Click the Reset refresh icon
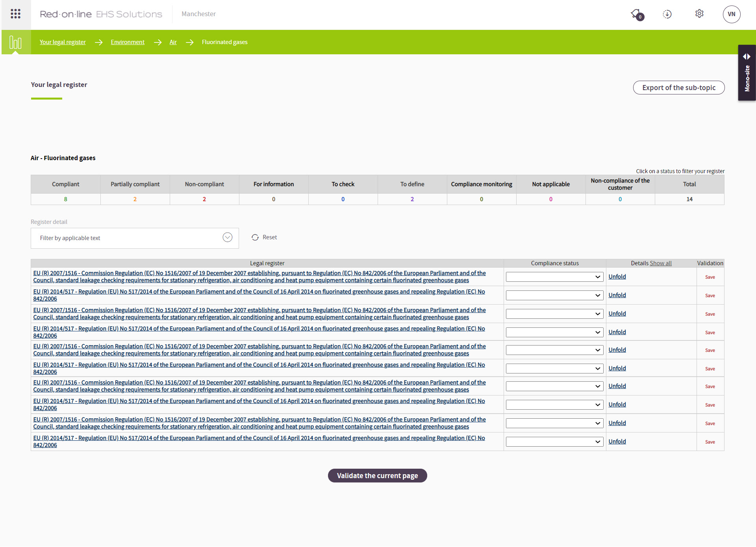This screenshot has width=756, height=547. (255, 237)
